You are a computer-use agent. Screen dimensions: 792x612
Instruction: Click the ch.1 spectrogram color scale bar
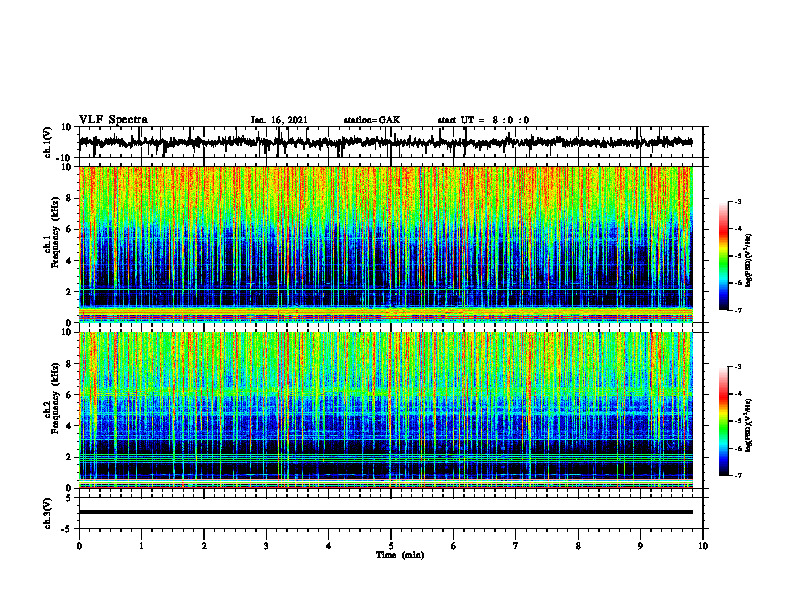click(724, 256)
